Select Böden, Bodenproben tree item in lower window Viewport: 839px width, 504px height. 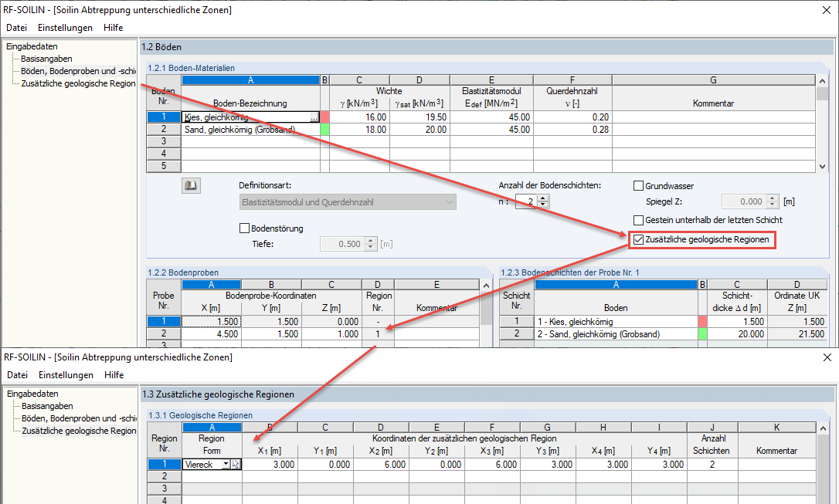[x=79, y=418]
